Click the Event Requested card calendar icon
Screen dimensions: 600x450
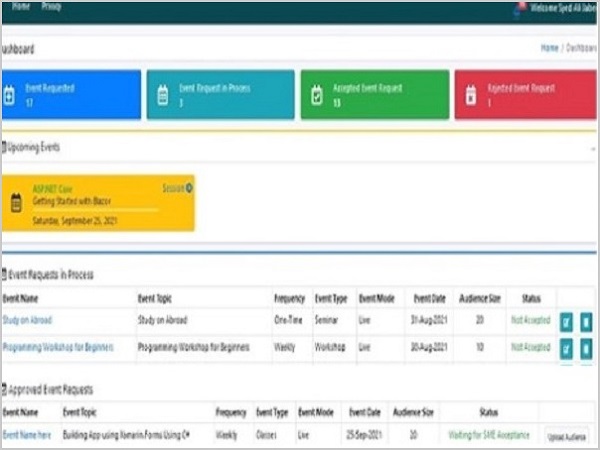click(10, 95)
